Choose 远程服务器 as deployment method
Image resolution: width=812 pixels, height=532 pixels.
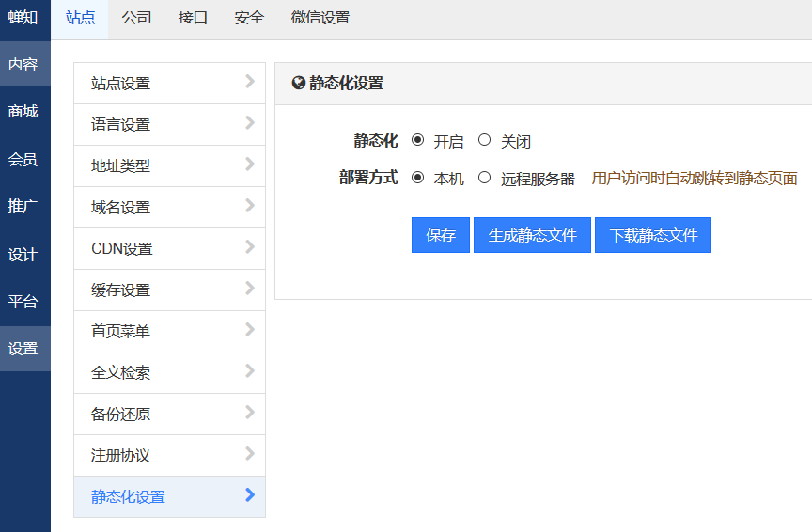point(485,178)
